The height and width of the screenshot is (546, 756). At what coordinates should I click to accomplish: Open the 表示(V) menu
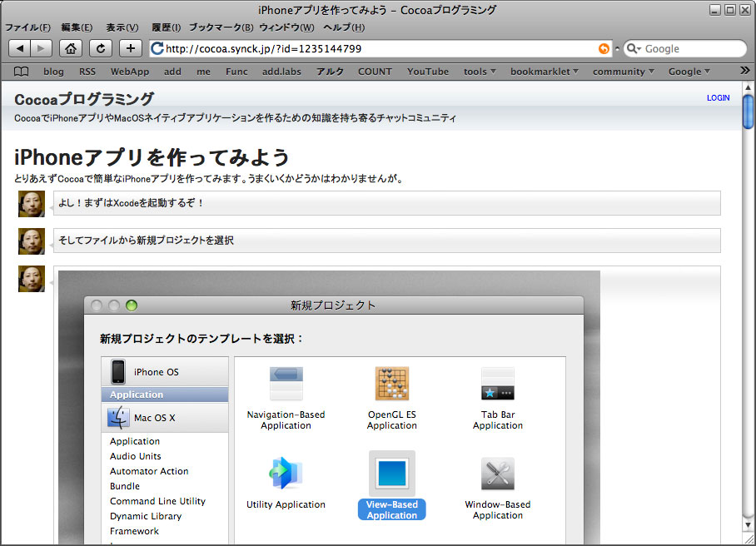coord(122,27)
